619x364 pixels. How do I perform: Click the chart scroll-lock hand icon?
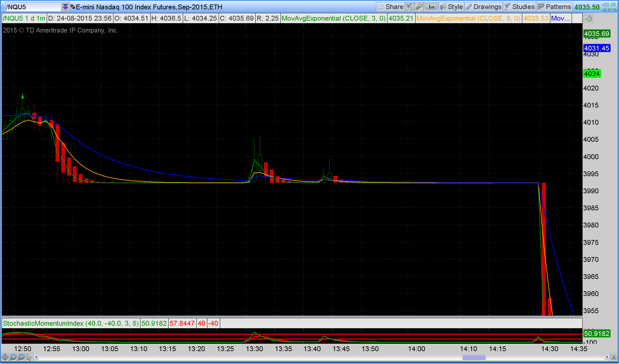(x=588, y=18)
